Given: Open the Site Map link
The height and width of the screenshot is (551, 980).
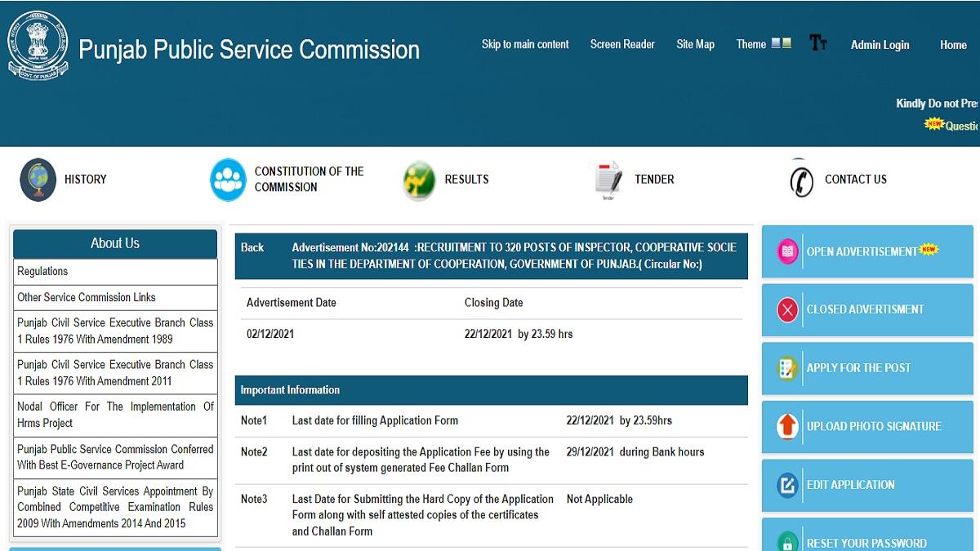Looking at the screenshot, I should 695,44.
